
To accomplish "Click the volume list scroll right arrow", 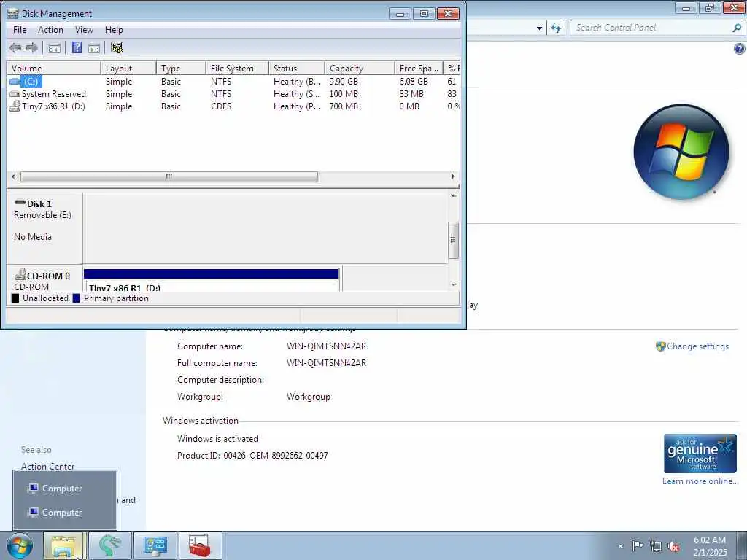I will (x=453, y=176).
